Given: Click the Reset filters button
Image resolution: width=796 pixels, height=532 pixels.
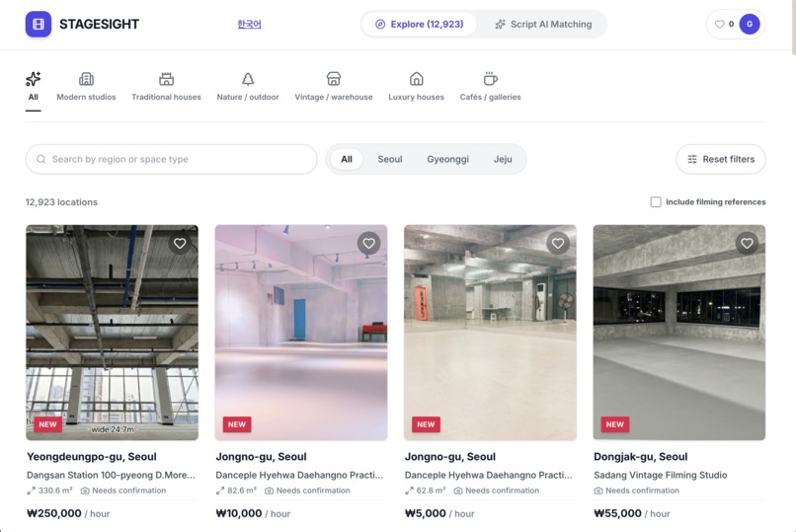Looking at the screenshot, I should tap(721, 159).
